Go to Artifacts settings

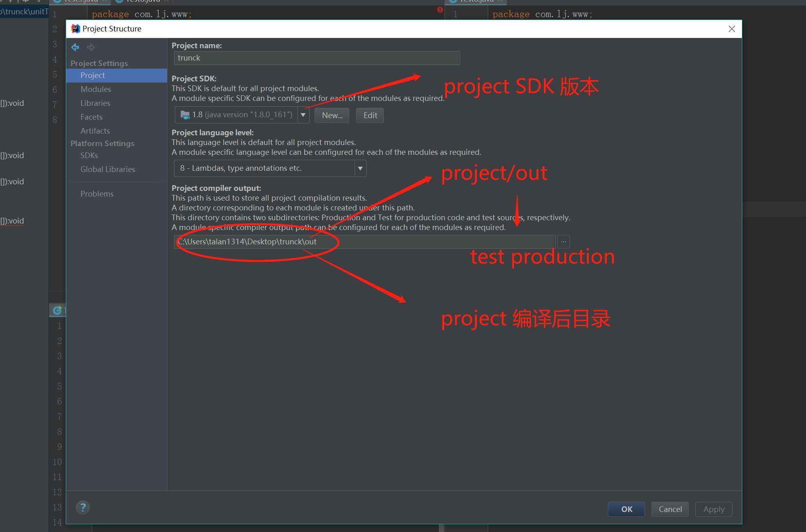pyautogui.click(x=95, y=131)
